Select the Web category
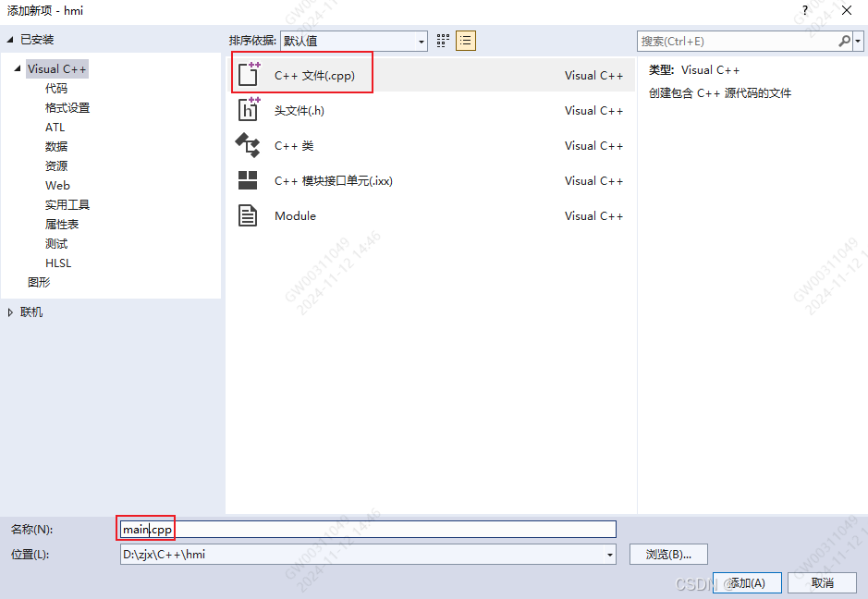Screen dimensions: 868x599 coord(57,186)
